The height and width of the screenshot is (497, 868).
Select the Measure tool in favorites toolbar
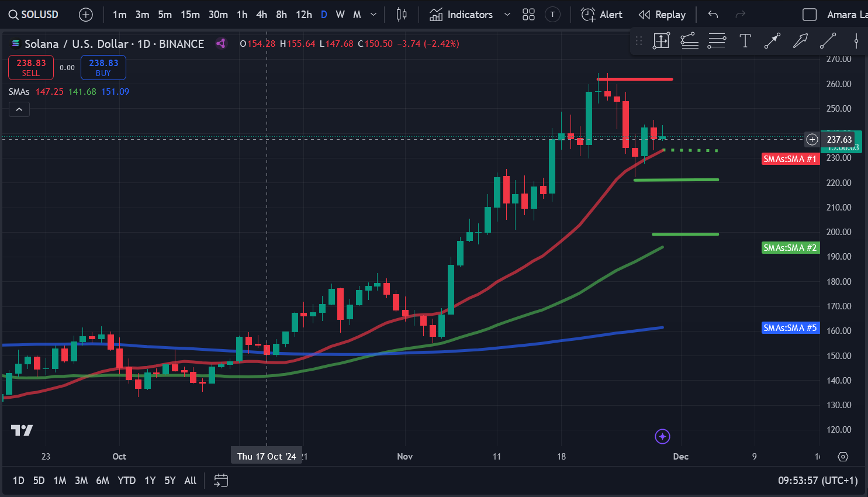(661, 41)
